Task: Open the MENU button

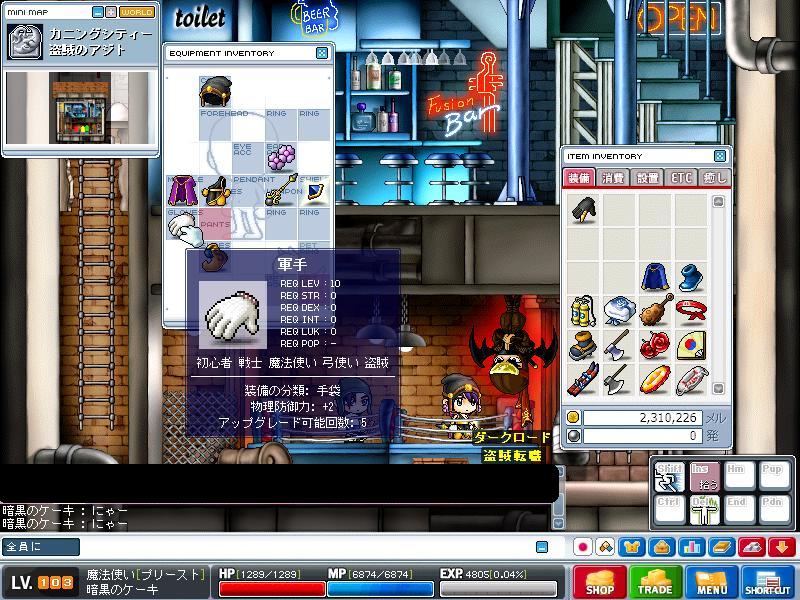Action: tap(712, 582)
